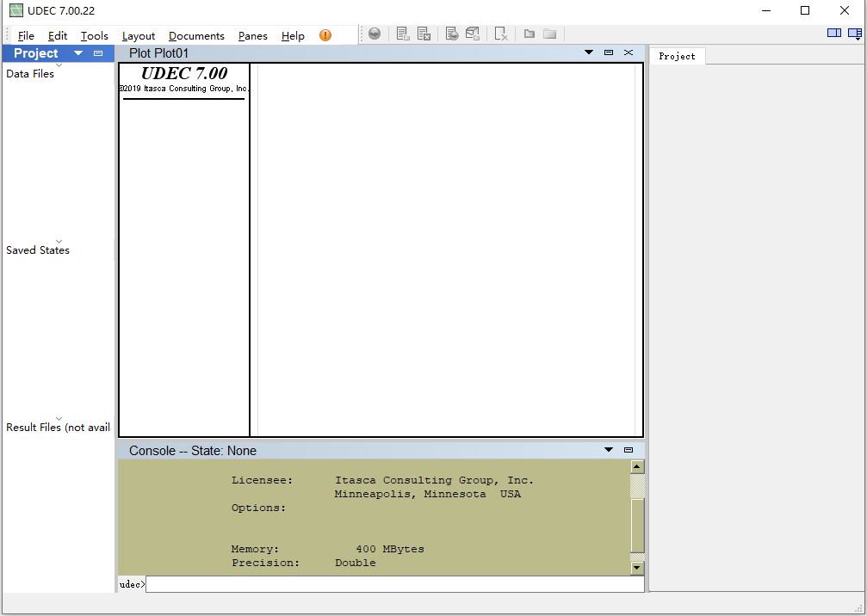The height and width of the screenshot is (616, 867).
Task: Click the 3D box toolbar icon
Action: click(472, 34)
